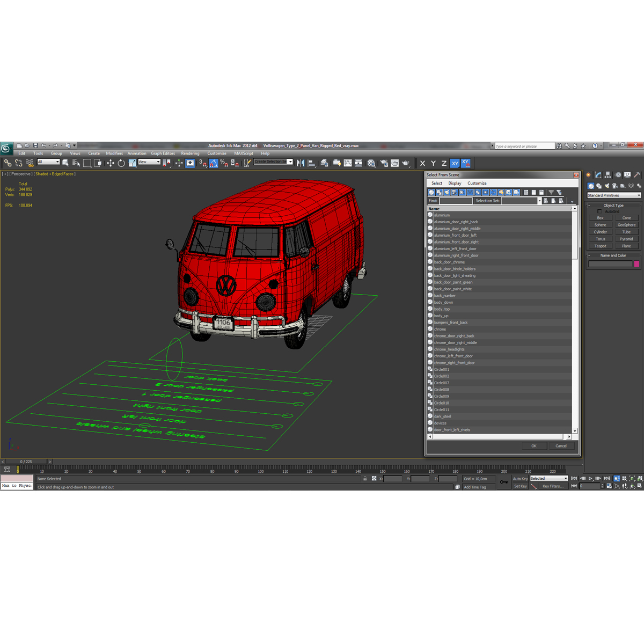Click the Undo arrow icon
This screenshot has width=644, height=644.
coord(43,145)
